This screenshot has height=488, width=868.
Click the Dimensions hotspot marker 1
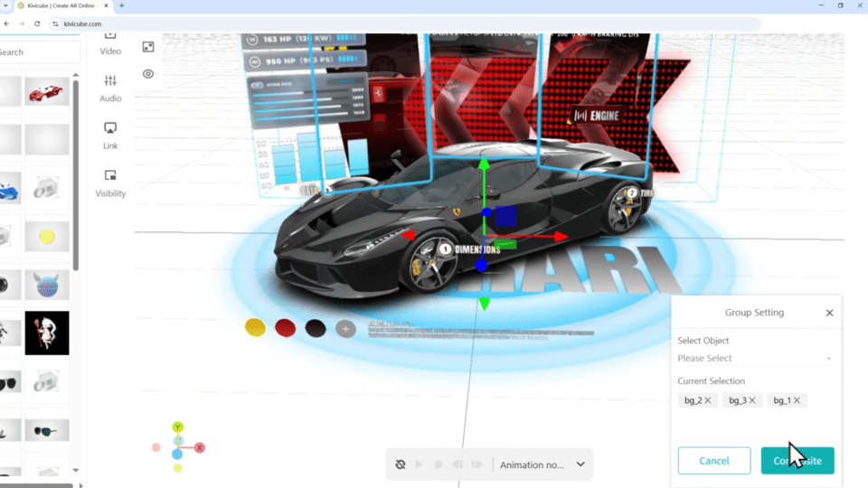[x=445, y=249]
